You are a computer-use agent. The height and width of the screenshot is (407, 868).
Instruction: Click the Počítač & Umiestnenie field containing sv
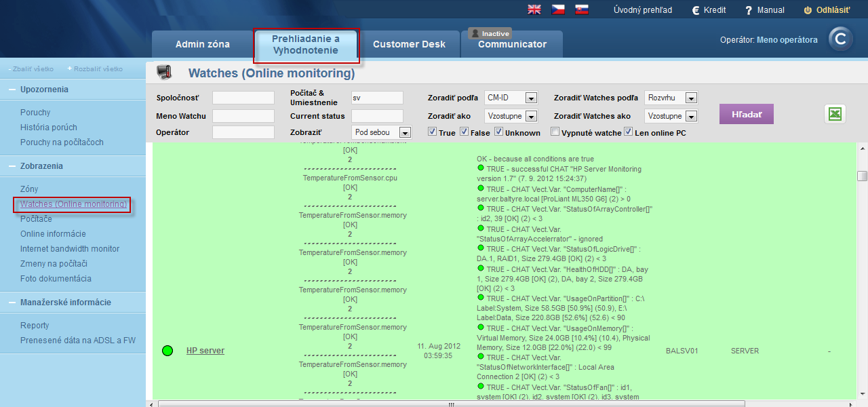(x=378, y=98)
